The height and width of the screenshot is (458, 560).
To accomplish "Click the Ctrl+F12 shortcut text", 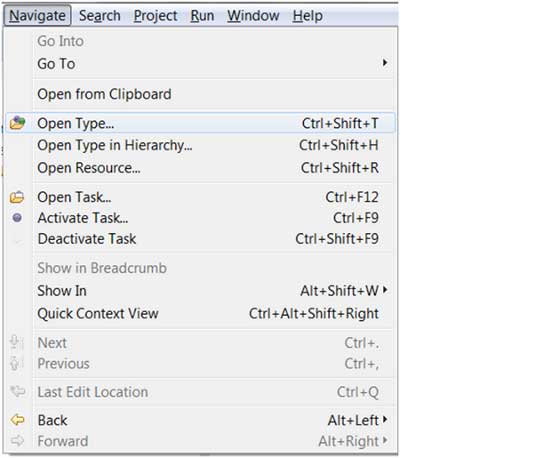I will (352, 197).
